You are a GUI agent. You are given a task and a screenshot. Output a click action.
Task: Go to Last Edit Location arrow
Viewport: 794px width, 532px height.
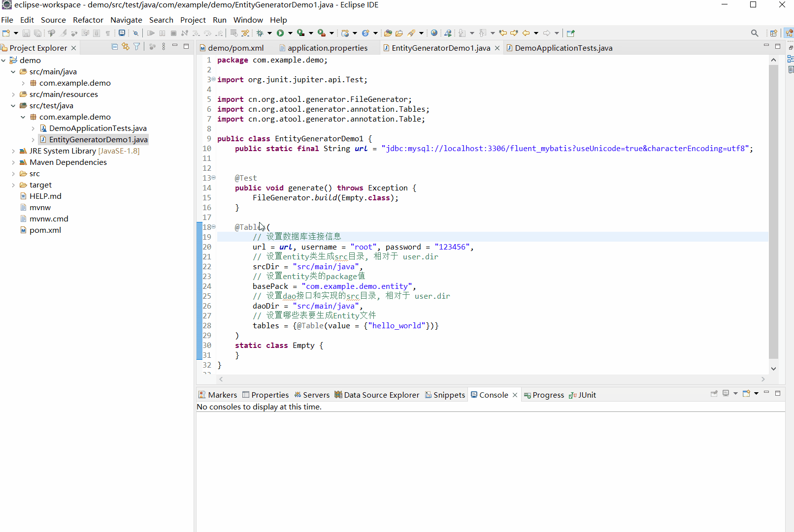click(x=503, y=33)
